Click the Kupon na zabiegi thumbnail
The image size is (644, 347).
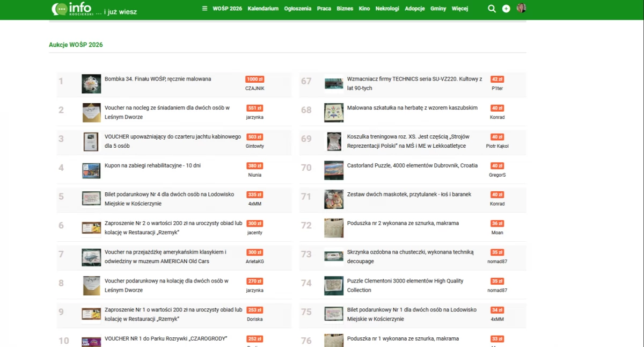pyautogui.click(x=91, y=170)
